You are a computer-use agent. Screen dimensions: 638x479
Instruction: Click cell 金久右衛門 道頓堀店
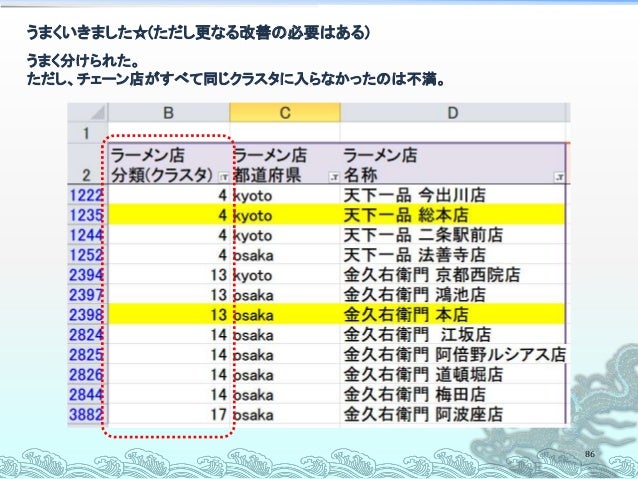(452, 374)
